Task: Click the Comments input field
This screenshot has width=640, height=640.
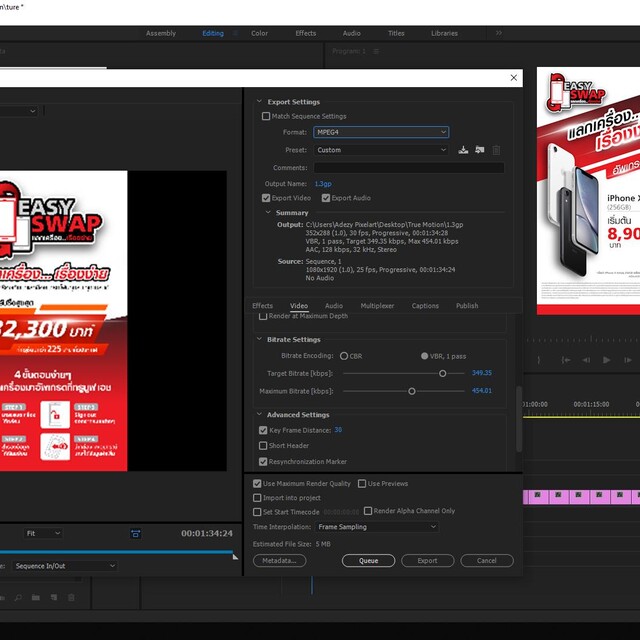Action: click(x=409, y=168)
